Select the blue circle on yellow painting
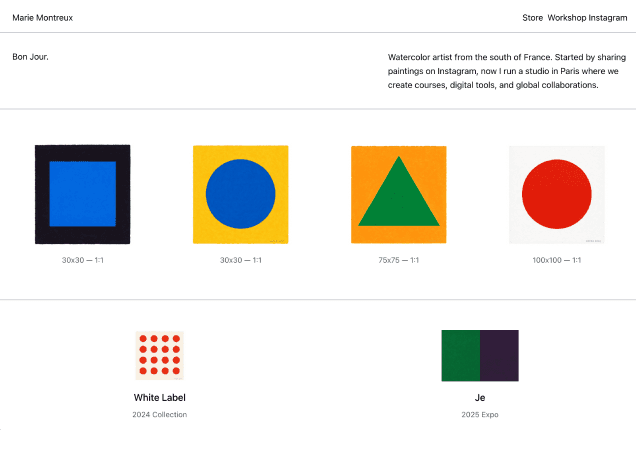The width and height of the screenshot is (636, 468). 240,194
